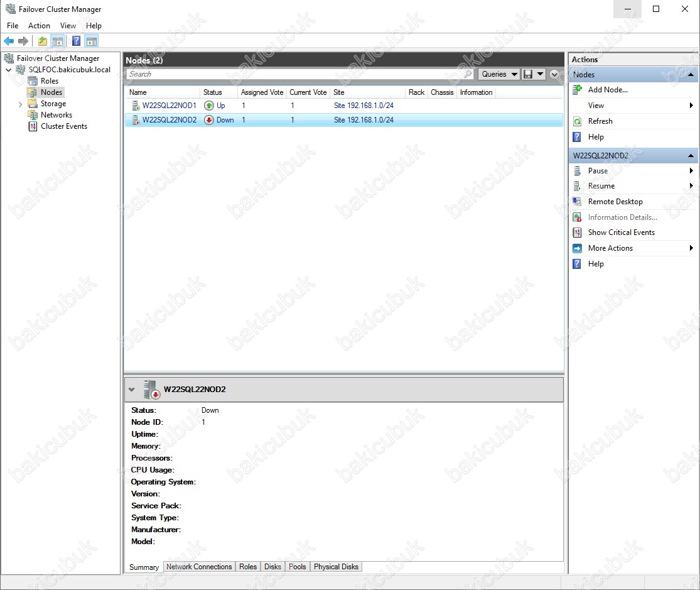Sort nodes by Status column header

[x=213, y=92]
